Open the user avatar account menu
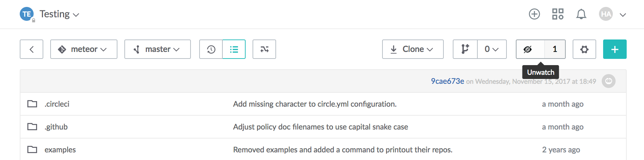Screen dimensions: 644x160 point(612,14)
